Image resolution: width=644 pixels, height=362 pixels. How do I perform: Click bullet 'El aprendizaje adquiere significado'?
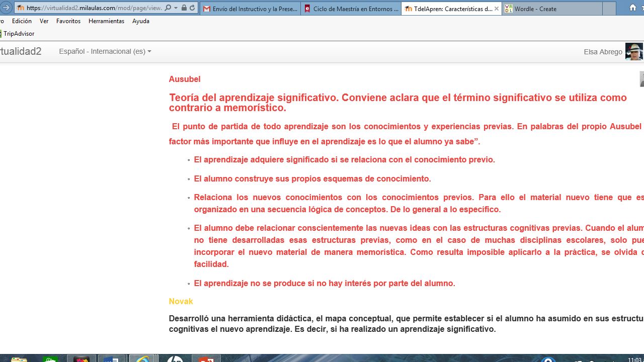click(345, 159)
